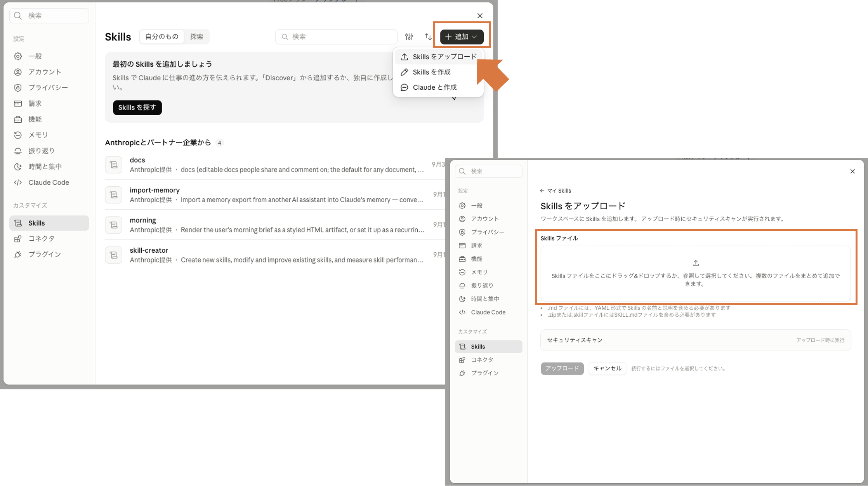Open 時間と集中 in right window sidebar
Viewport: 868px width, 486px height.
click(x=488, y=299)
